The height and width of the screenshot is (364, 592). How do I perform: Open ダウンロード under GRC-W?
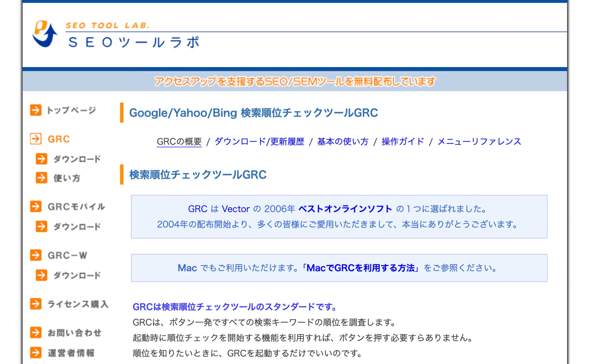pos(77,275)
